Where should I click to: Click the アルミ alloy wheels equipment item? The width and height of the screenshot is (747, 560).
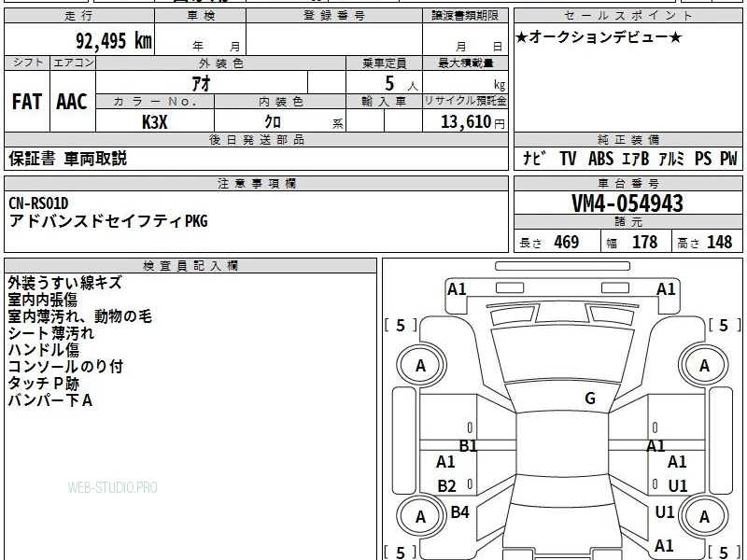coord(671,158)
